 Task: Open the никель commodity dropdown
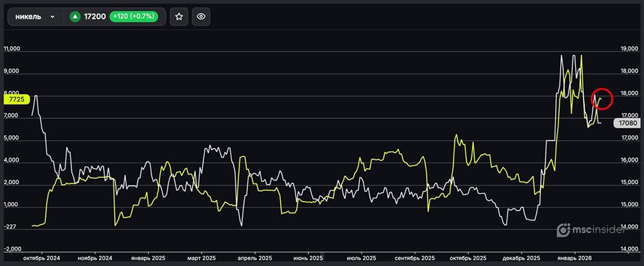coord(35,17)
